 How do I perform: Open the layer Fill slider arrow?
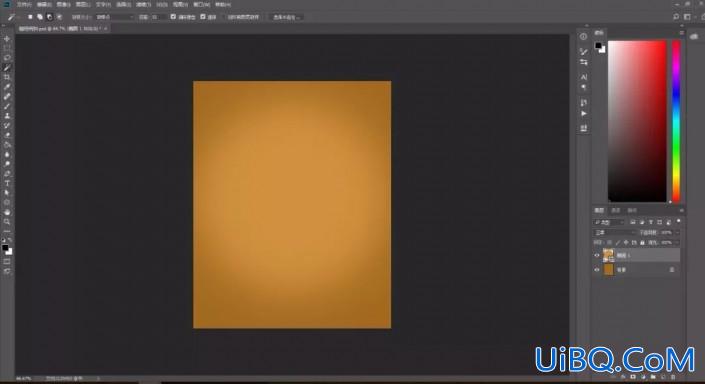[x=677, y=242]
